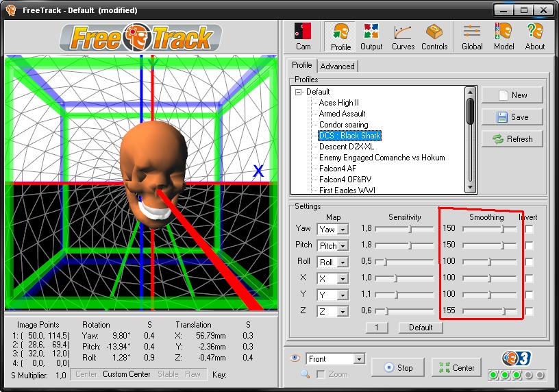559x392 pixels.
Task: Click the profiles list scroll down arrow
Action: pyautogui.click(x=470, y=187)
